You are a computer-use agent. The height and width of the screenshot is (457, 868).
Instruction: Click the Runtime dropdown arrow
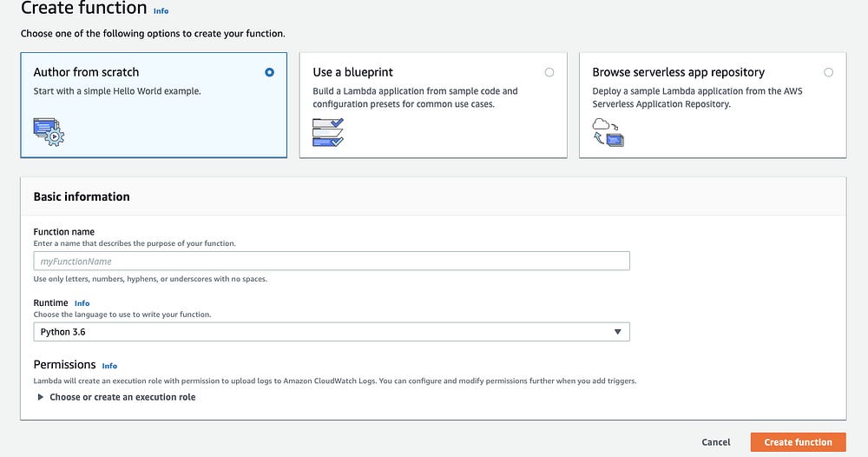coord(618,332)
